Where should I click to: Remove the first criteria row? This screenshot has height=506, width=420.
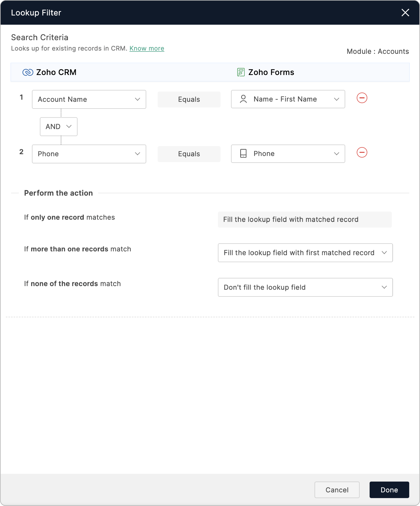(x=362, y=98)
